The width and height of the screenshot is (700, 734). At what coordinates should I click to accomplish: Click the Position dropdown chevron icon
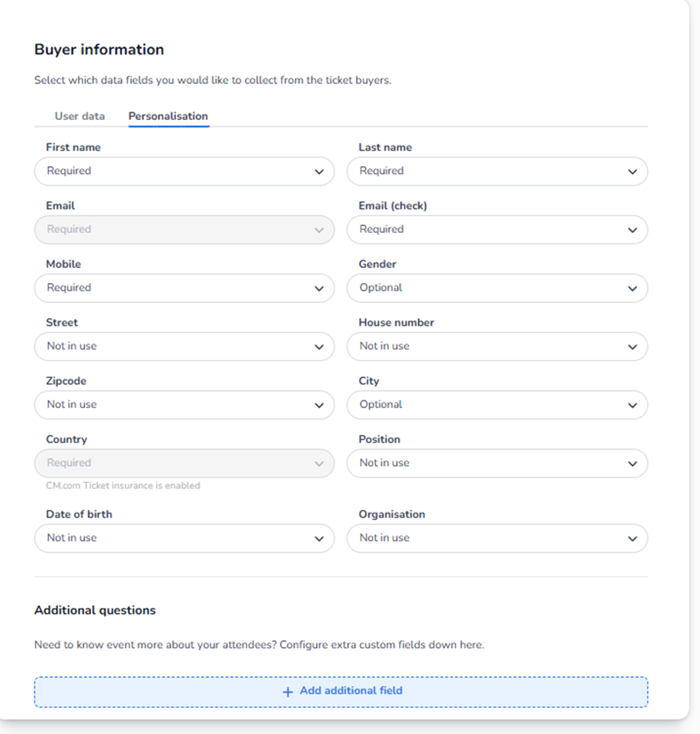[x=632, y=464]
